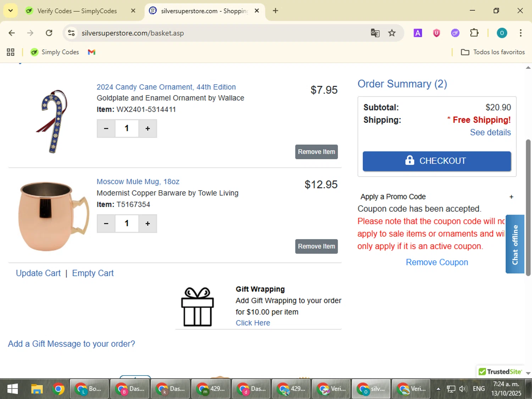Click the Remove Coupon link
Screen dimensions: 532x399
(x=437, y=262)
